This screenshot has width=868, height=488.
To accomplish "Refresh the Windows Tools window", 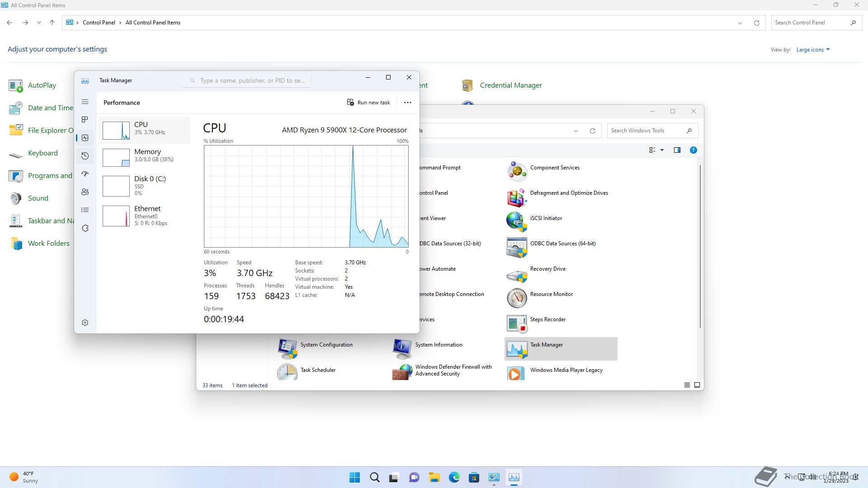I will click(592, 131).
